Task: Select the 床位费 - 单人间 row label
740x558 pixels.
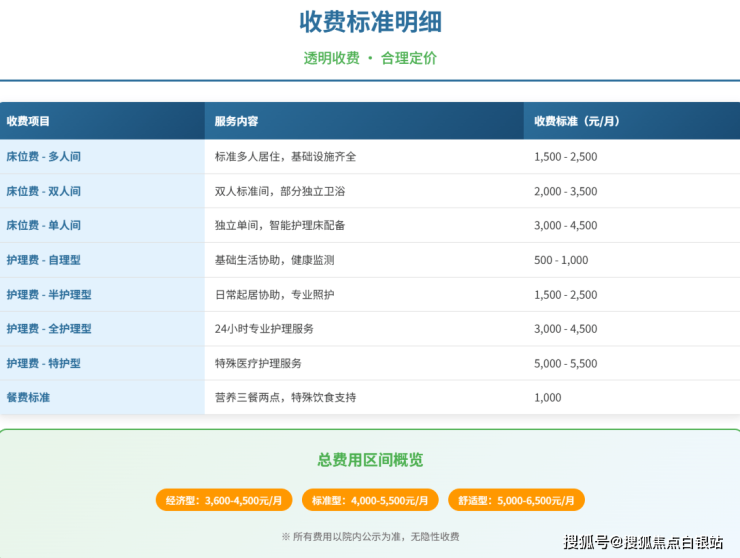Action: [43, 226]
